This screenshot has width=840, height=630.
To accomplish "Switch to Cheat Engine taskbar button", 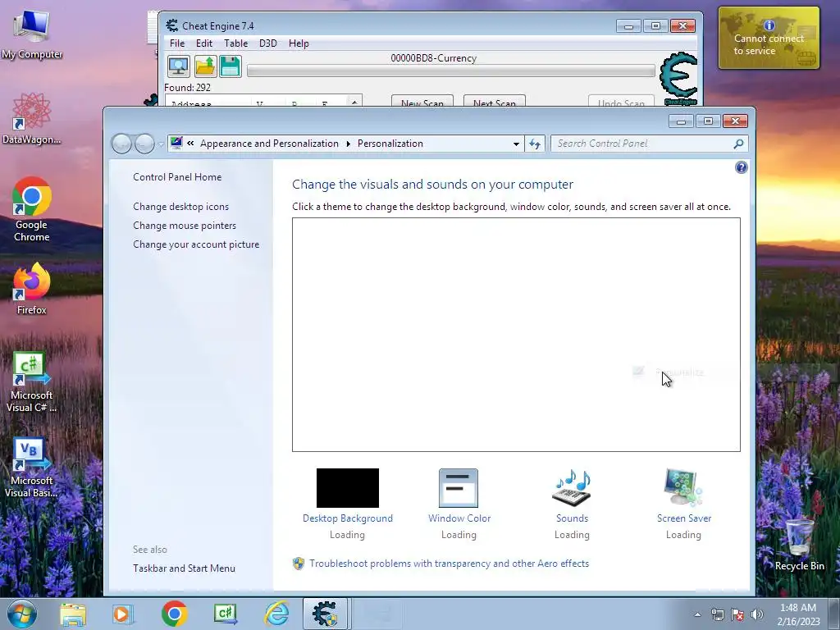I will [325, 614].
